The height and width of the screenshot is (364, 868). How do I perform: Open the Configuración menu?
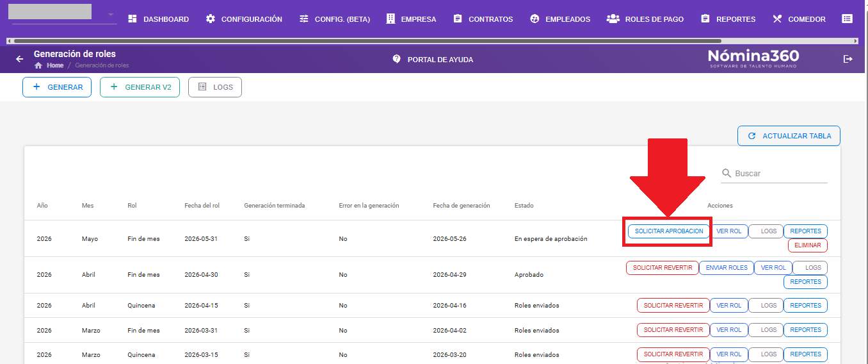244,19
